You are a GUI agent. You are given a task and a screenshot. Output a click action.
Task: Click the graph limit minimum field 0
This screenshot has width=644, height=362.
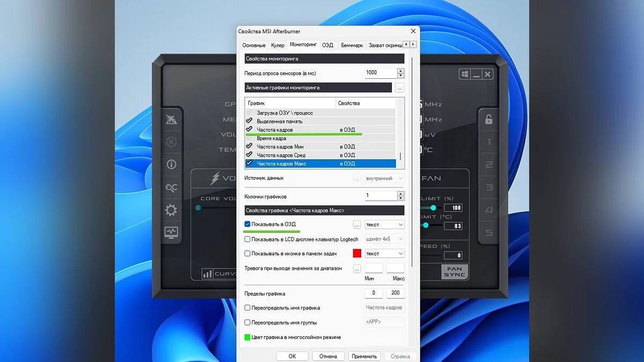point(374,293)
